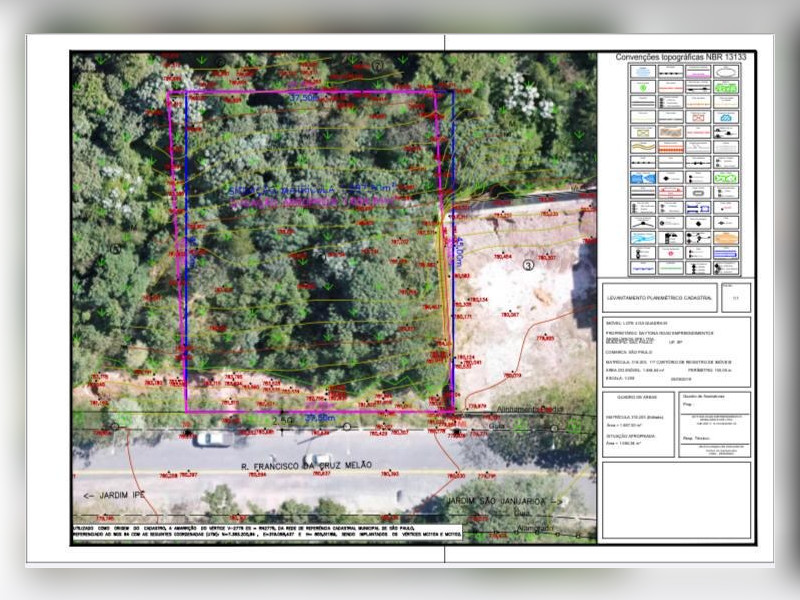The height and width of the screenshot is (600, 800).
Task: Click the 'QUADRO DE ÁREAS' heading
Action: pyautogui.click(x=637, y=397)
